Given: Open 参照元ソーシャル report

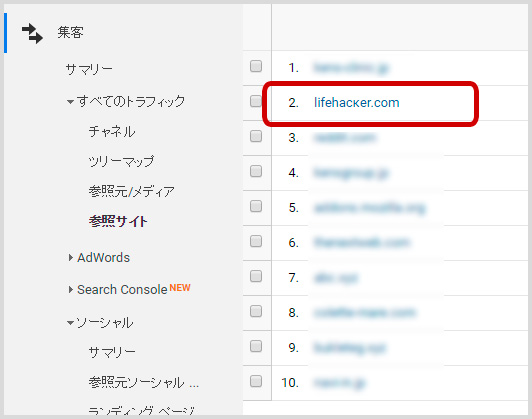Looking at the screenshot, I should tap(144, 382).
